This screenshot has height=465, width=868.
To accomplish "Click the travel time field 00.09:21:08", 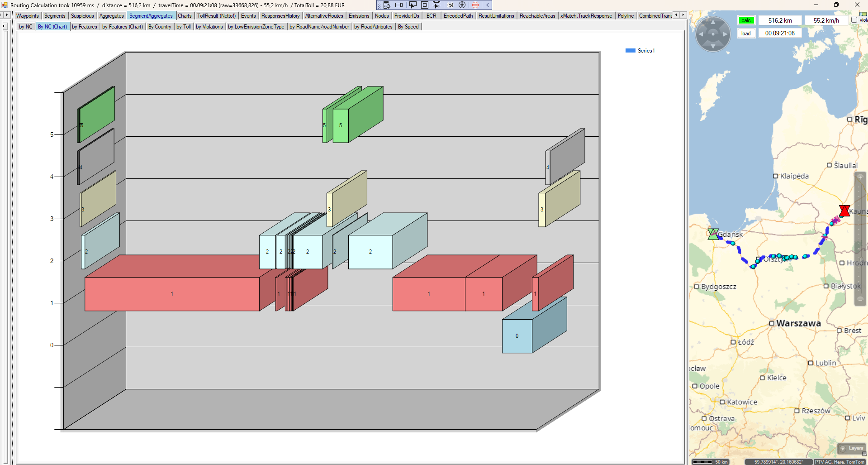I will click(780, 33).
